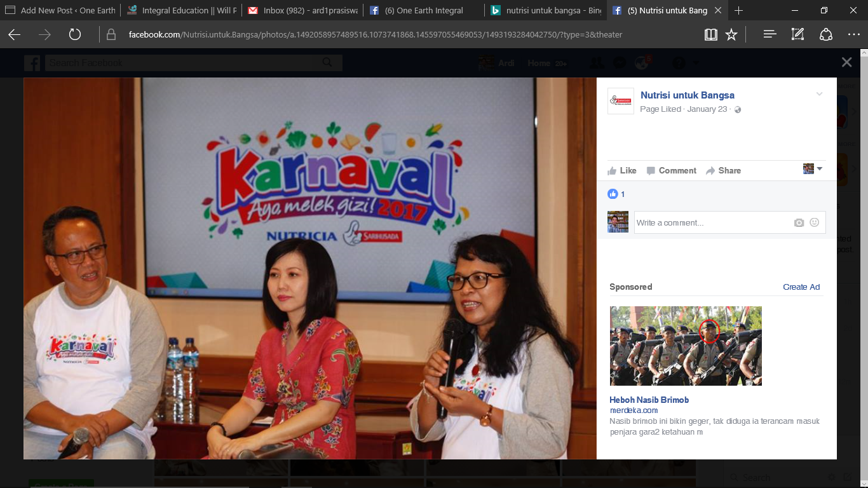Open a new browser tab
This screenshot has height=488, width=868.
coord(738,11)
